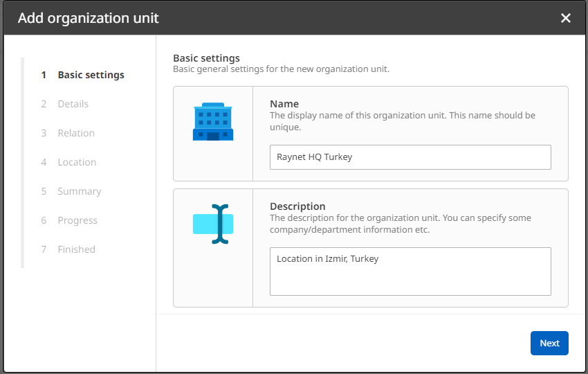Image resolution: width=588 pixels, height=374 pixels.
Task: Focus the Name field containing Raynet HQ Turkey
Action: [410, 157]
